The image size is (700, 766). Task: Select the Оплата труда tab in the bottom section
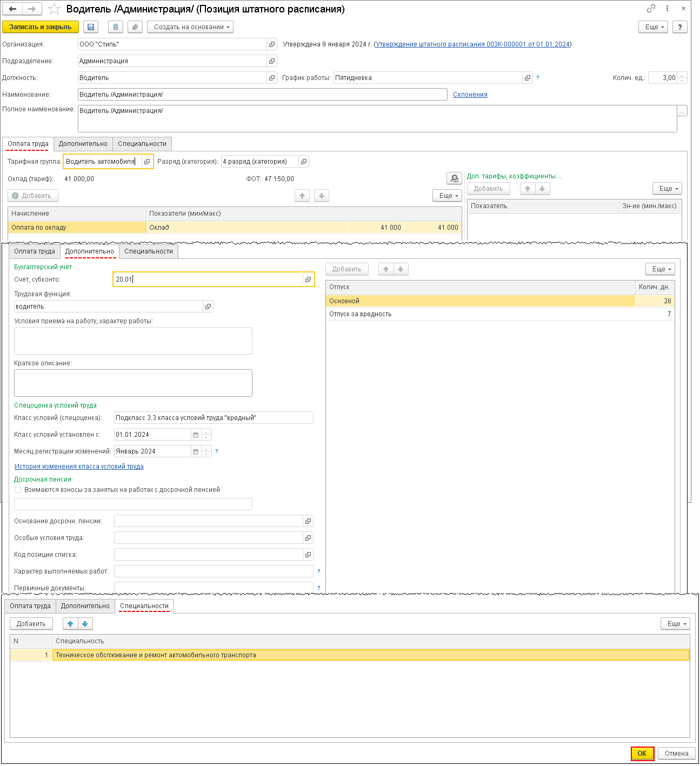[30, 606]
